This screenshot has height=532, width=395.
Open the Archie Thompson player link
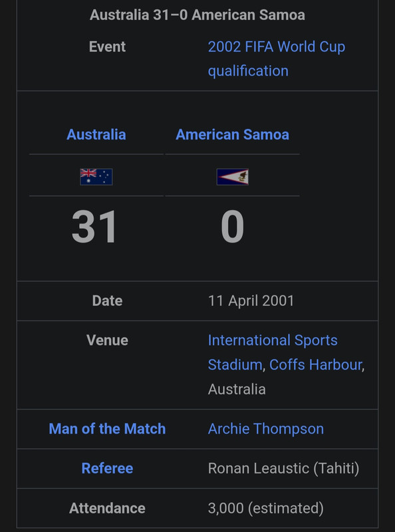tap(266, 429)
